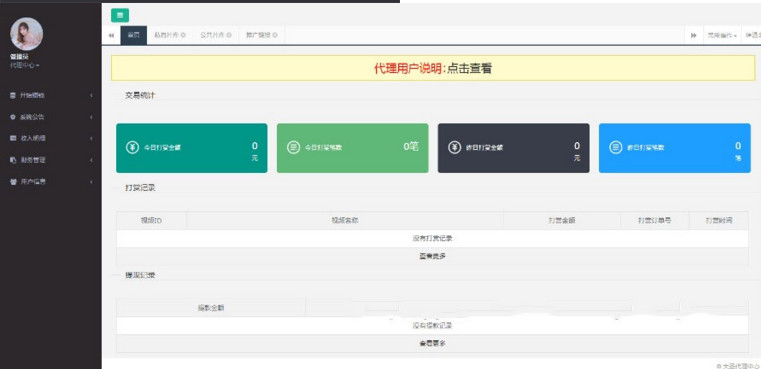Expand the 用户信息 chevron

pyautogui.click(x=92, y=182)
